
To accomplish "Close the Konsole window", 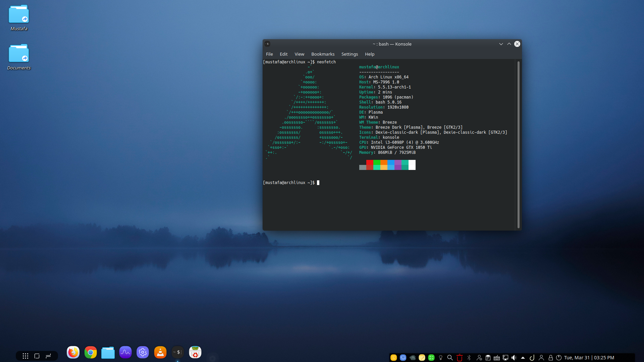I will coord(517,44).
